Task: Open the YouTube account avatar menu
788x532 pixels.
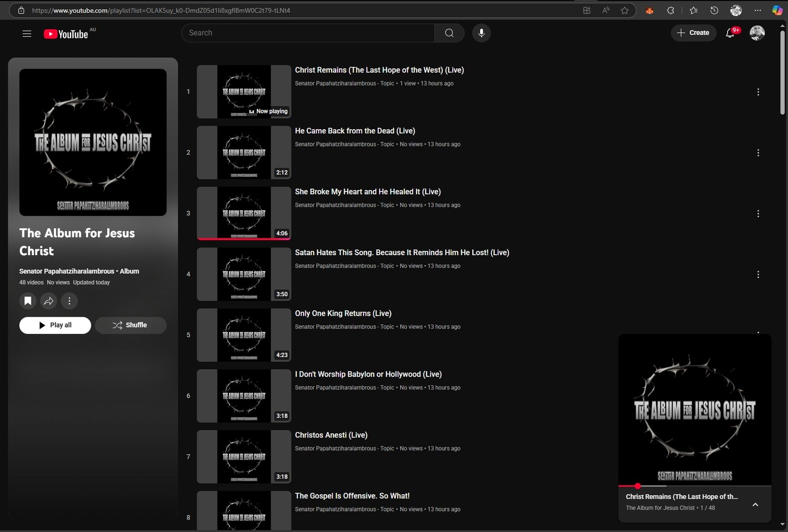Action: 757,33
